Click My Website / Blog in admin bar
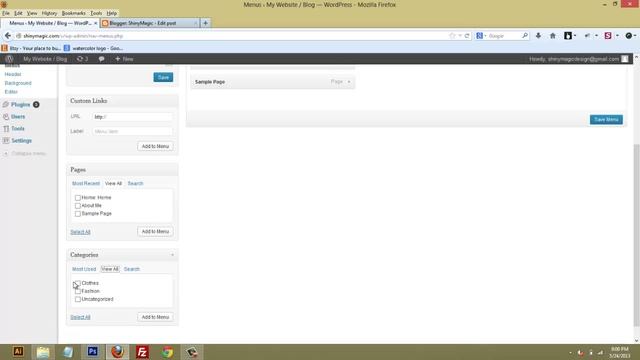The width and height of the screenshot is (640, 360). (x=45, y=59)
